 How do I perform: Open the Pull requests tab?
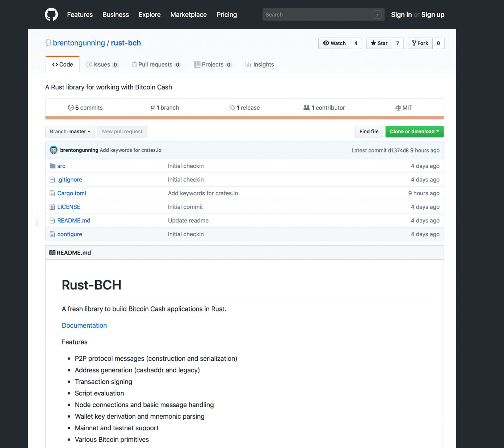(x=156, y=64)
